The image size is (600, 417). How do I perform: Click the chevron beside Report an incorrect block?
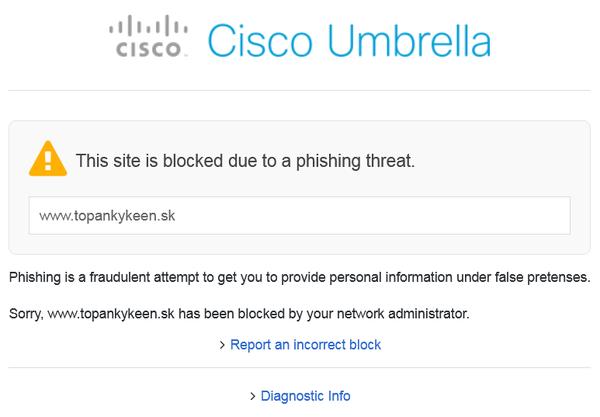[x=222, y=345]
